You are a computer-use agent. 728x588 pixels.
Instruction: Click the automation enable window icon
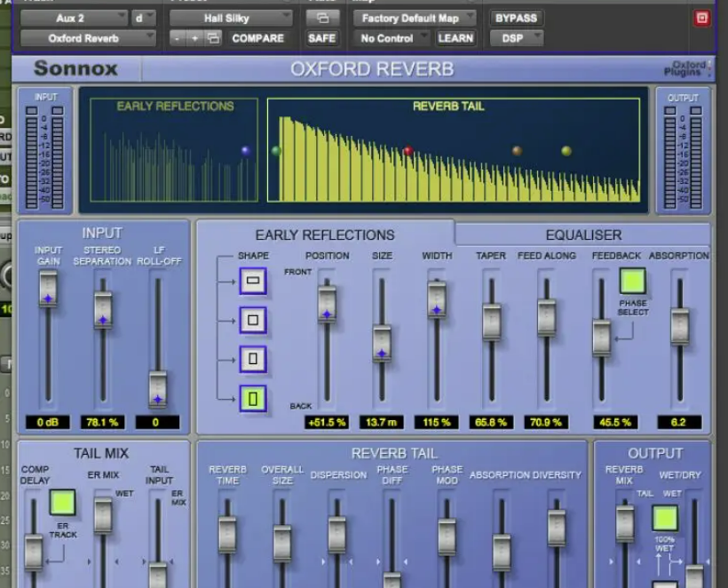[x=322, y=18]
